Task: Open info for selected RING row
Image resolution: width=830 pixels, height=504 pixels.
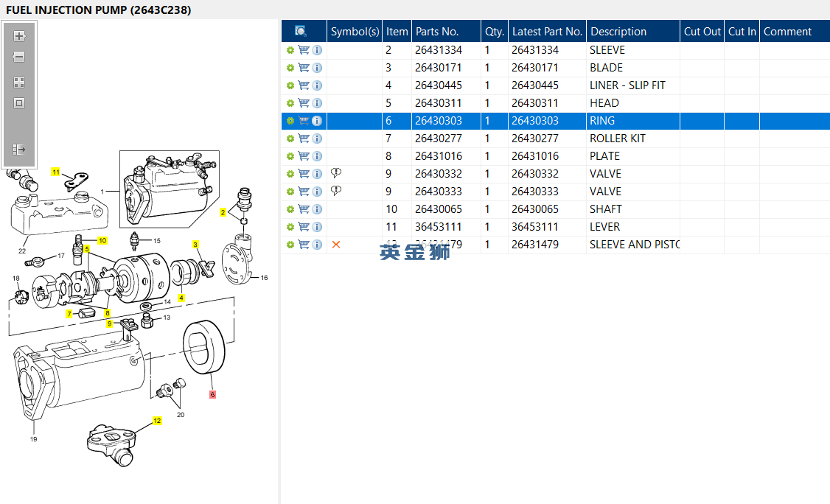Action: [x=317, y=121]
